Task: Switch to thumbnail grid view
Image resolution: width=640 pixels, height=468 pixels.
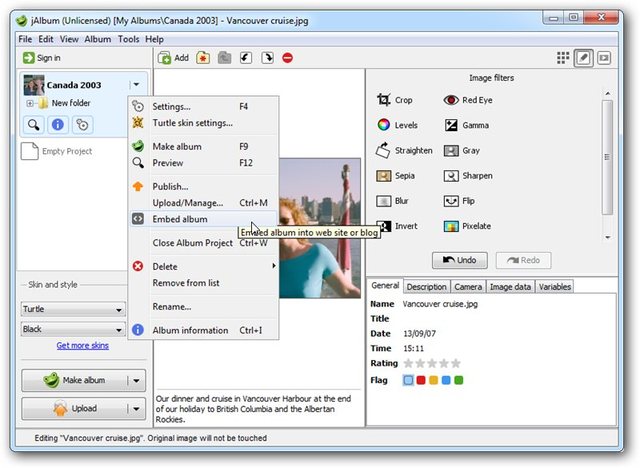Action: (564, 58)
